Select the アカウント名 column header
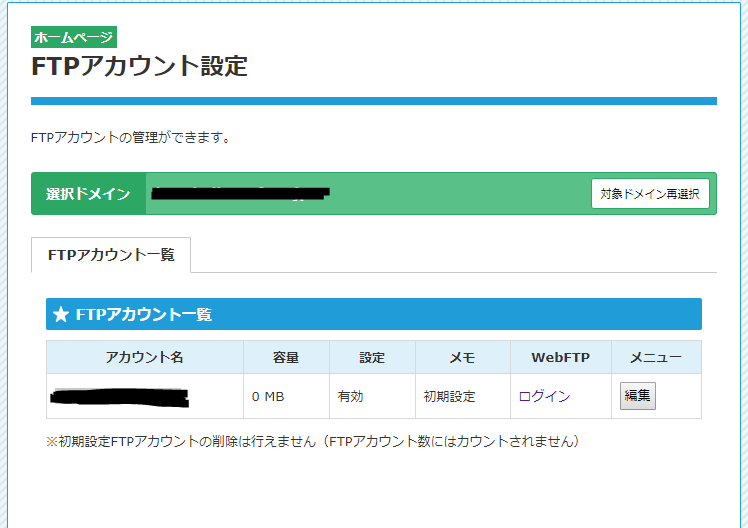The image size is (748, 528). coord(145,357)
